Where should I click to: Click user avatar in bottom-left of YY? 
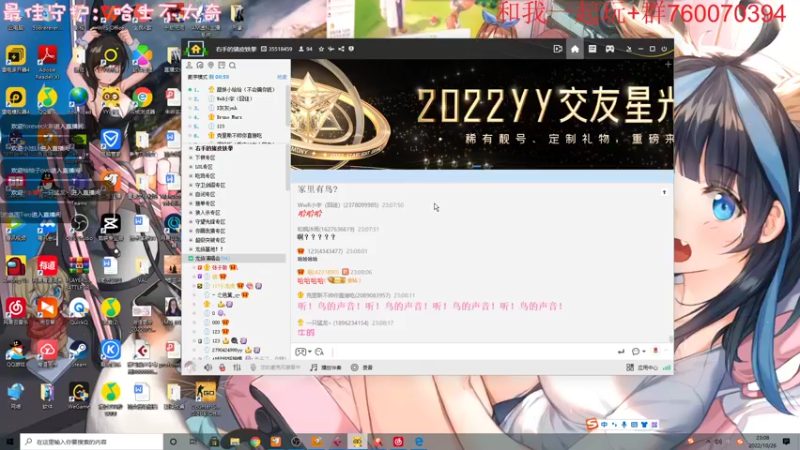pyautogui.click(x=190, y=367)
